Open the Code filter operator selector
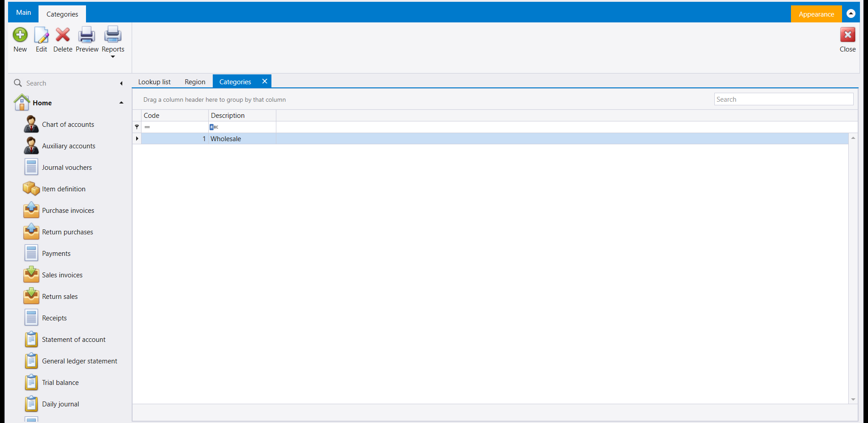Image resolution: width=868 pixels, height=423 pixels. pos(147,127)
